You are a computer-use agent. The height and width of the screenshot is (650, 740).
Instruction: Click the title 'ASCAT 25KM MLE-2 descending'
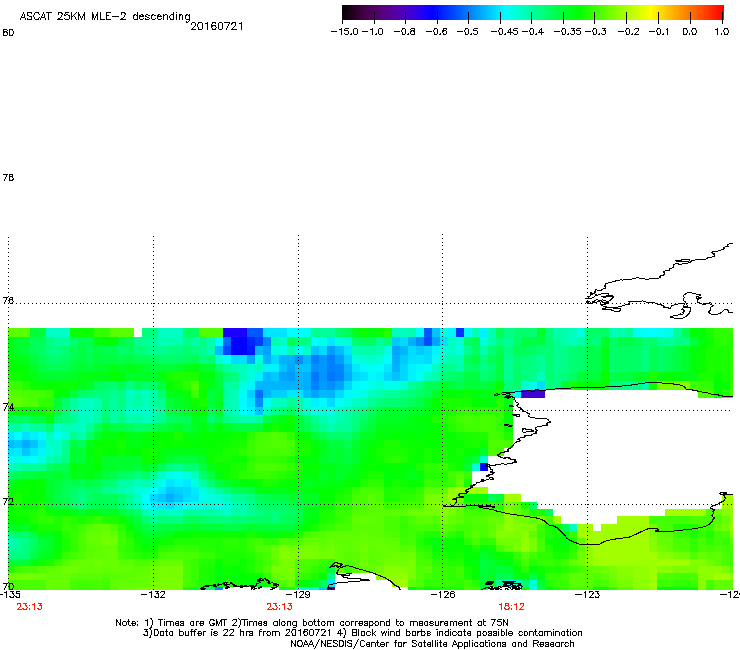105,17
